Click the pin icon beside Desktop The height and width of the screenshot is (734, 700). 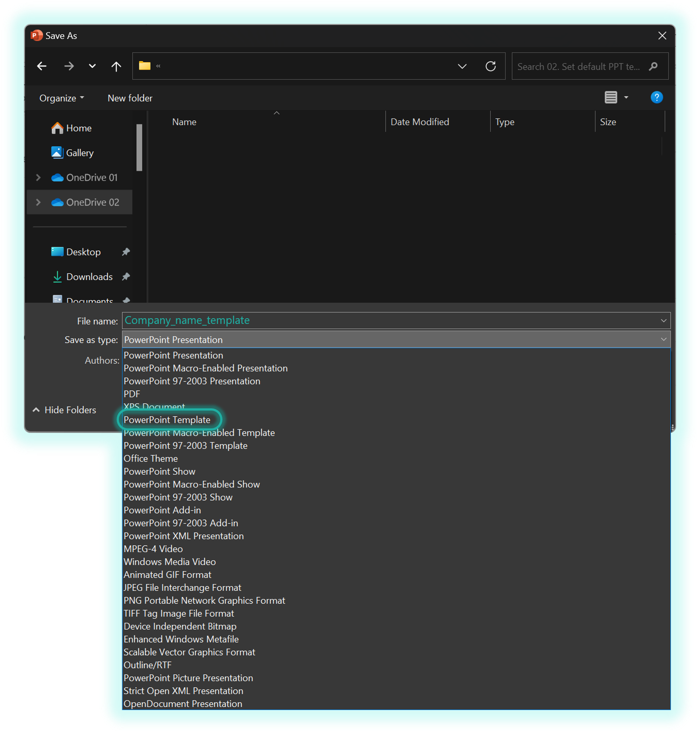[126, 252]
